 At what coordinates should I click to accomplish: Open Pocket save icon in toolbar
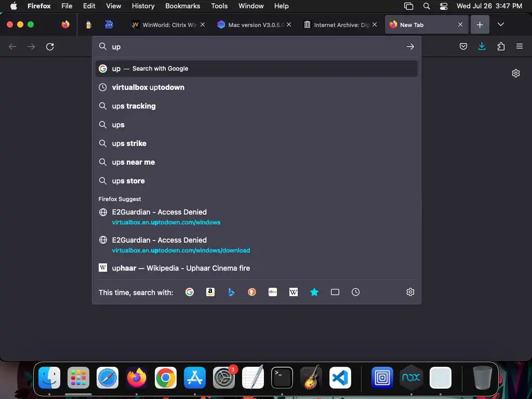(x=463, y=46)
